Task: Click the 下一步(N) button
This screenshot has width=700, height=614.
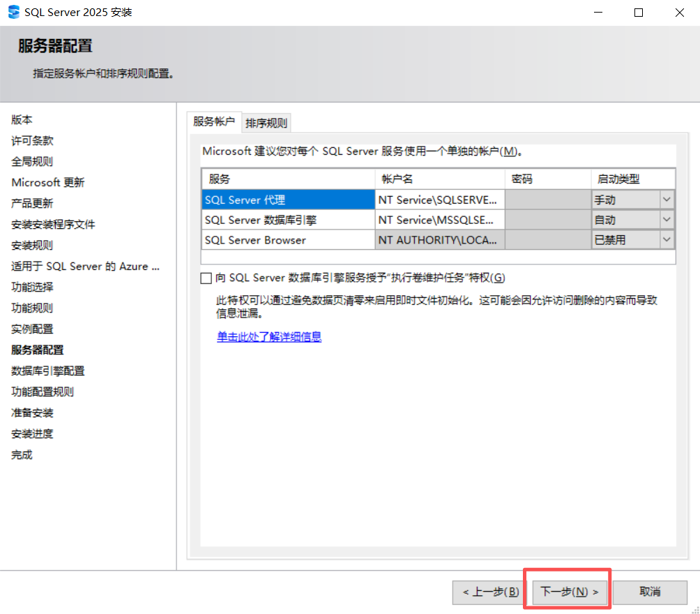Action: pyautogui.click(x=570, y=592)
